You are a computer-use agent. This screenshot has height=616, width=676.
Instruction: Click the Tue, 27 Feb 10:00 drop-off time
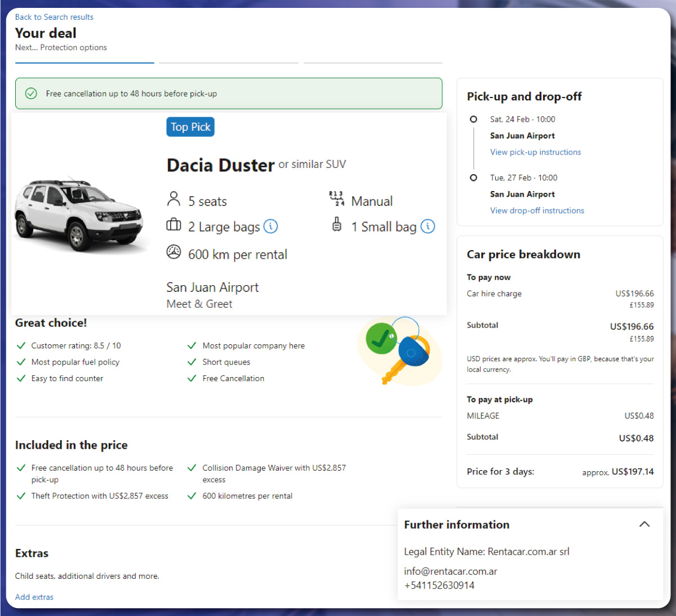point(524,178)
